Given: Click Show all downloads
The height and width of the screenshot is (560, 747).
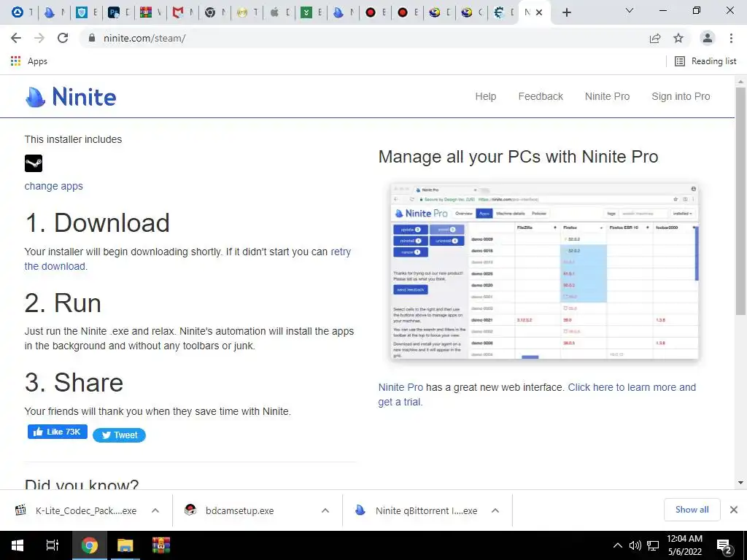Looking at the screenshot, I should pos(692,510).
